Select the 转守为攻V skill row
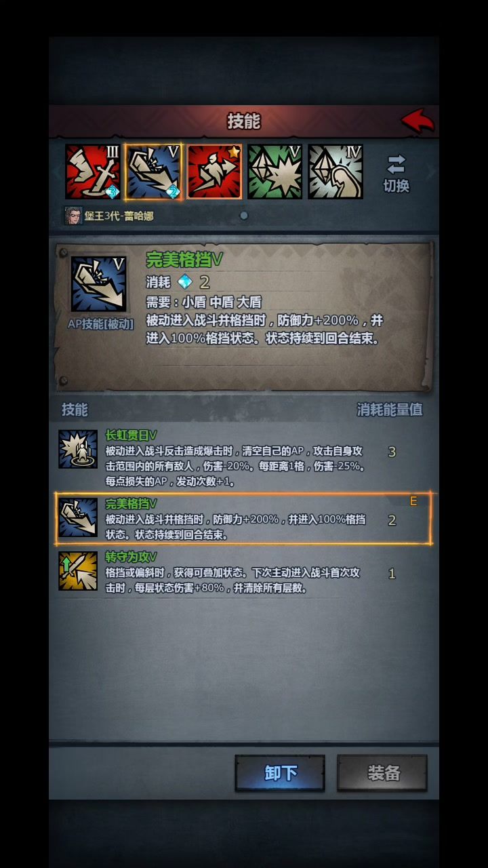 click(244, 573)
